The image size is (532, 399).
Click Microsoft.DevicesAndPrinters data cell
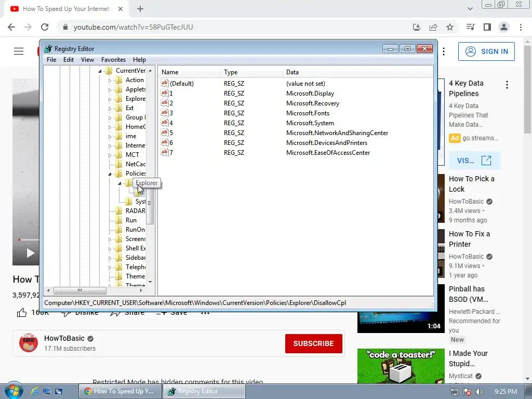326,143
